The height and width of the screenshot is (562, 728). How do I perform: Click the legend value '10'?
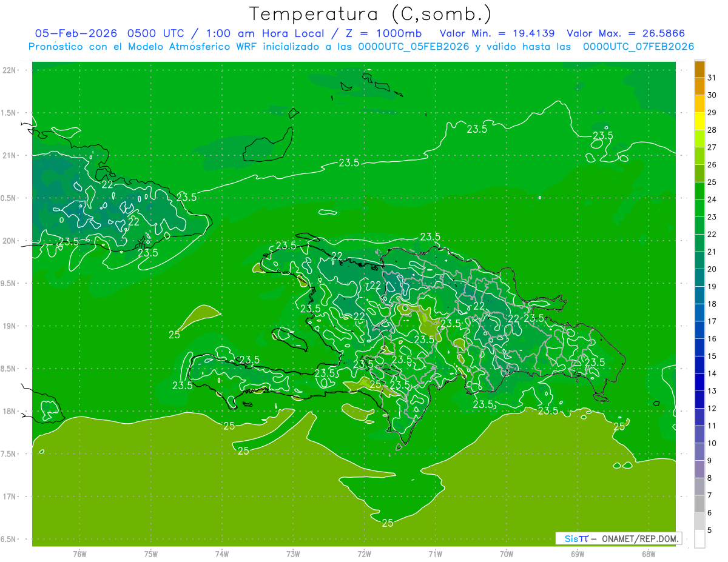click(x=712, y=443)
